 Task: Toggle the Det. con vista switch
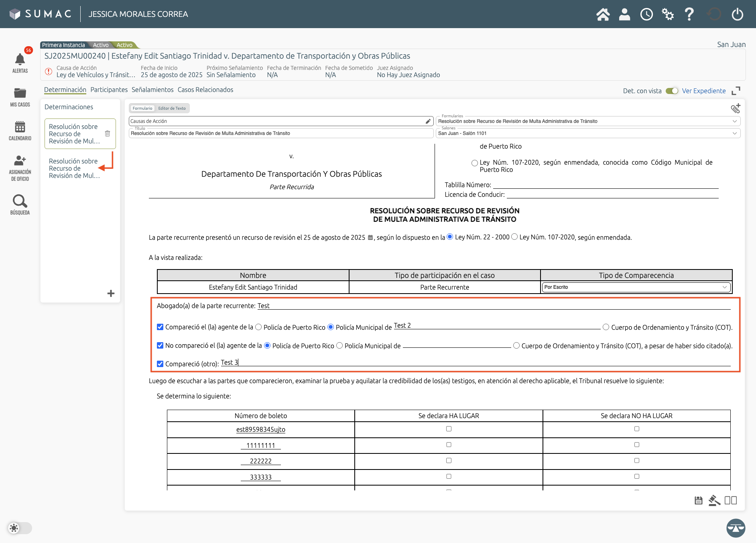click(x=672, y=91)
